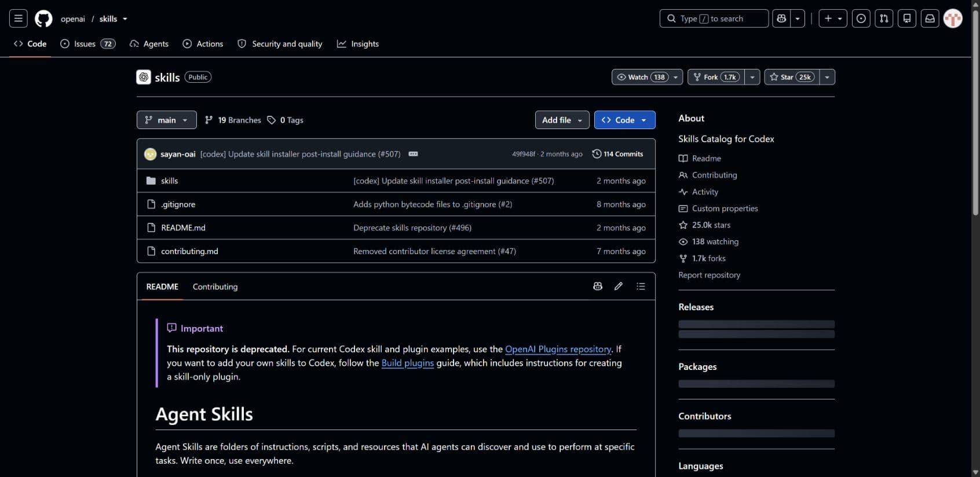
Task: Open the issues icon in top header
Action: click(861, 19)
